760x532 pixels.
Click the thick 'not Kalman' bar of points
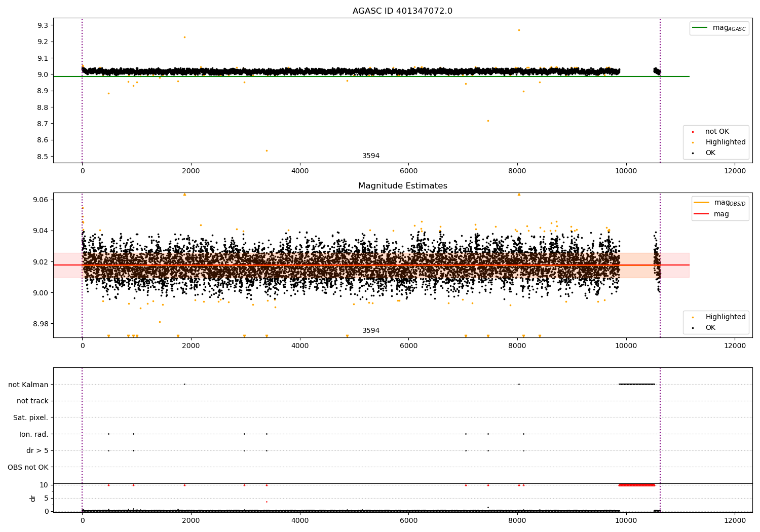click(x=637, y=384)
